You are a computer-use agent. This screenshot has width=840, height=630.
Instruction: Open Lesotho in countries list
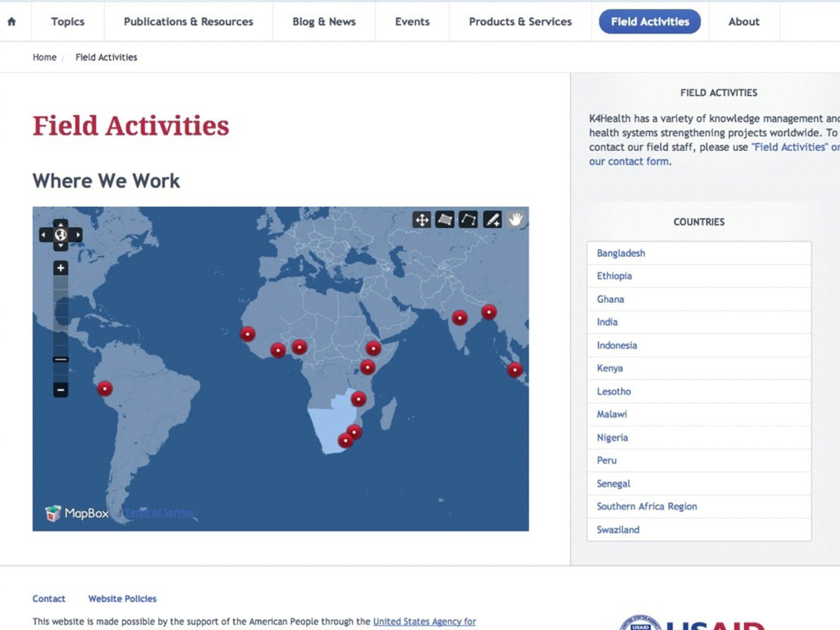click(699, 391)
